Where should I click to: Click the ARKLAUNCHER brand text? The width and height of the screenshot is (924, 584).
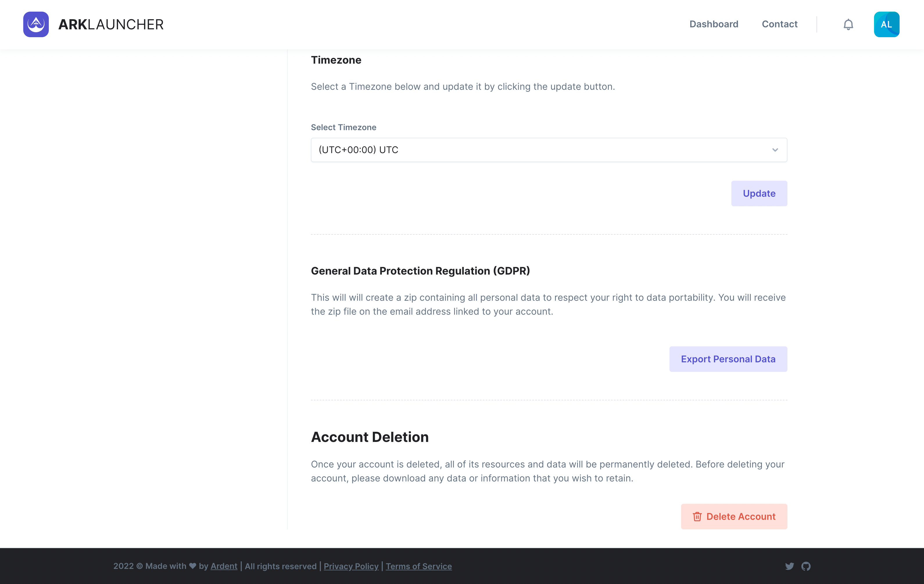coord(111,25)
